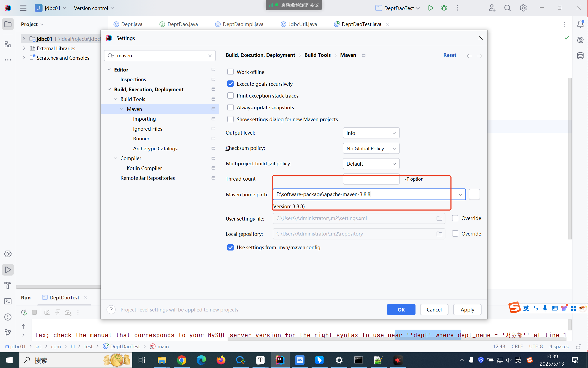Collapse the Compiler tree node
588x368 pixels.
coord(115,158)
